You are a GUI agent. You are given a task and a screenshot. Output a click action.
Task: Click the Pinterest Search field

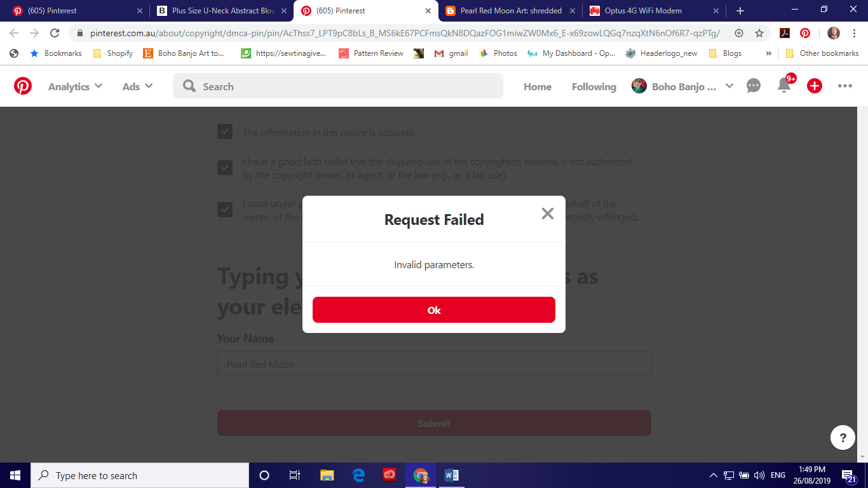coord(338,86)
